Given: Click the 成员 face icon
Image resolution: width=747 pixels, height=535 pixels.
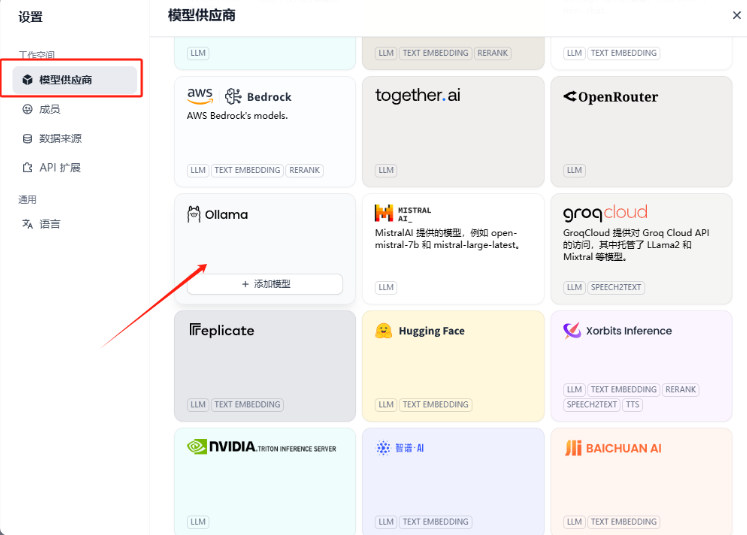Looking at the screenshot, I should pyautogui.click(x=28, y=110).
